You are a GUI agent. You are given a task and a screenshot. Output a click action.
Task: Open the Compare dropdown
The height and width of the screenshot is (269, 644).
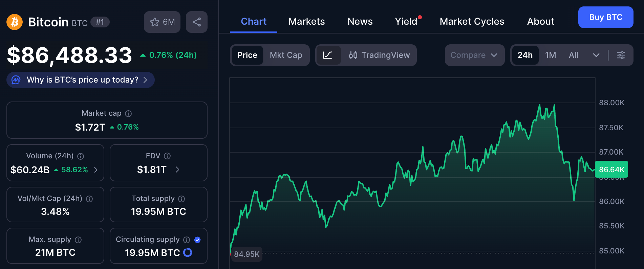click(474, 55)
